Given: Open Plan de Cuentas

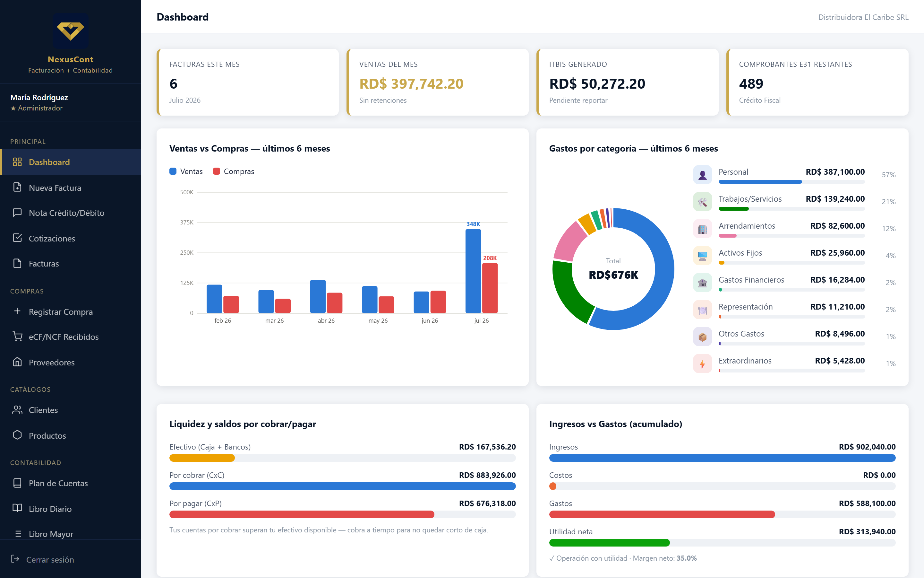Looking at the screenshot, I should point(71,483).
